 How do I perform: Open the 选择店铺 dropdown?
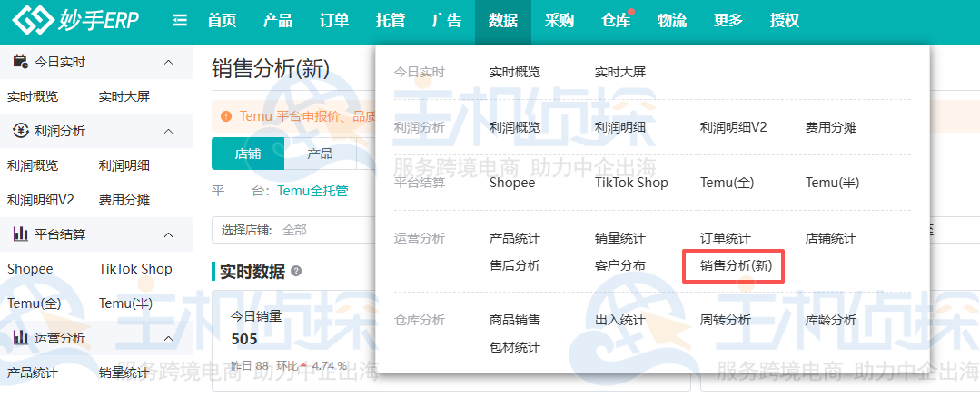(x=293, y=230)
